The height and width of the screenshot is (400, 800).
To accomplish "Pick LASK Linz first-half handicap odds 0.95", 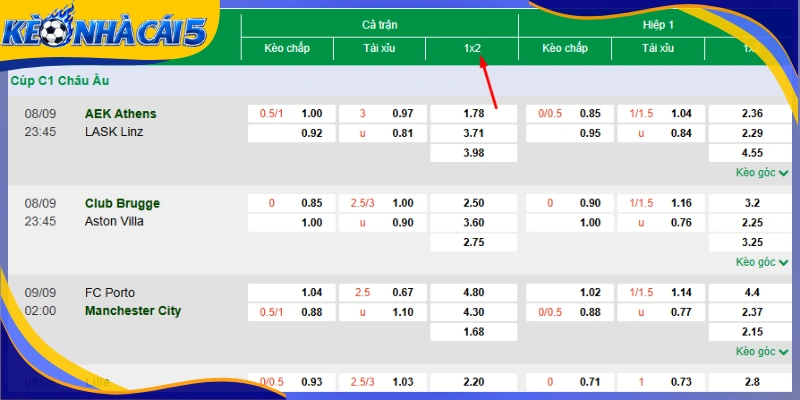I will tap(570, 134).
